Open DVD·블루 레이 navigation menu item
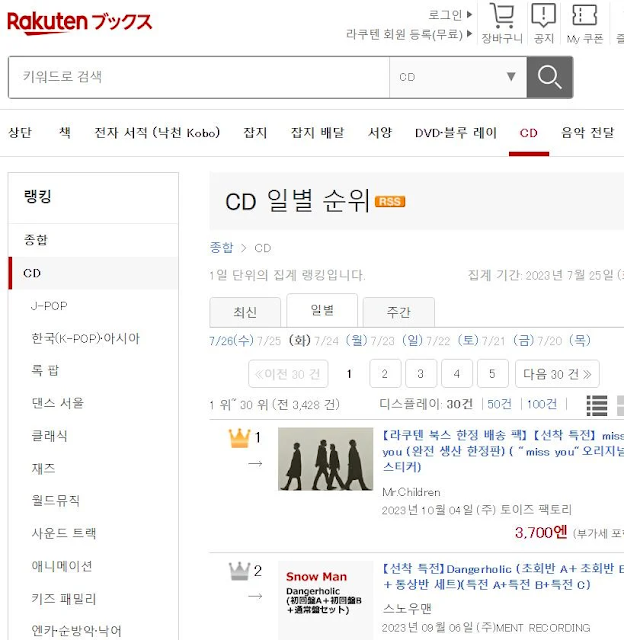 click(456, 133)
